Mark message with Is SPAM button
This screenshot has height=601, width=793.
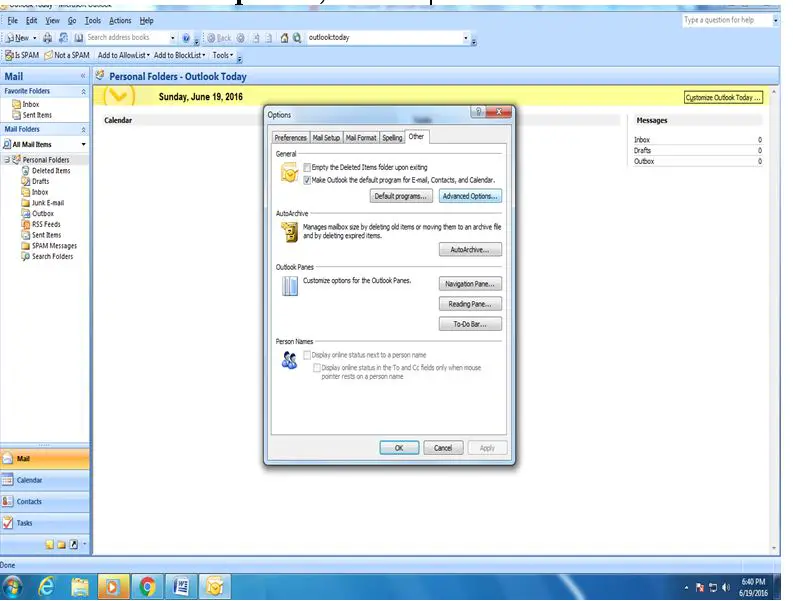[22, 55]
